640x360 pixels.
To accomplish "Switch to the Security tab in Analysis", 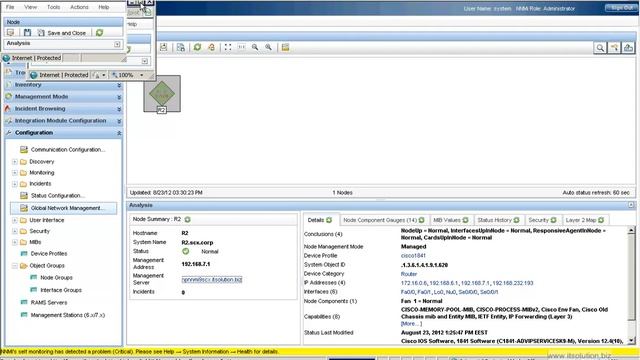I will (x=542, y=220).
